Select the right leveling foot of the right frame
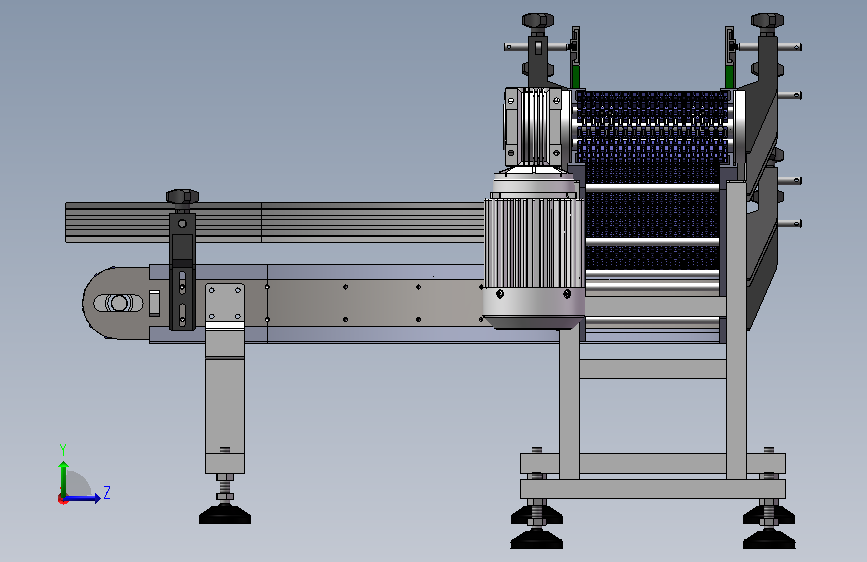Image resolution: width=867 pixels, height=562 pixels. coord(769,538)
